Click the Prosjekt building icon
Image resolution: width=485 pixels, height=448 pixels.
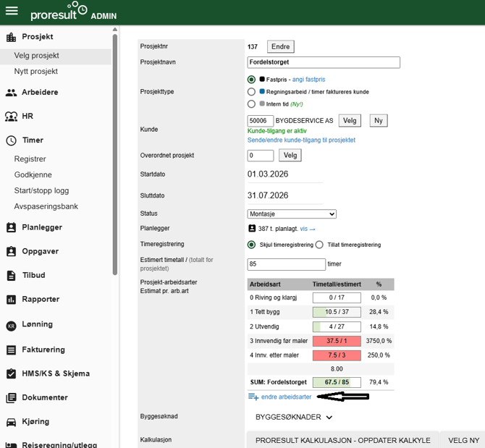tap(11, 37)
